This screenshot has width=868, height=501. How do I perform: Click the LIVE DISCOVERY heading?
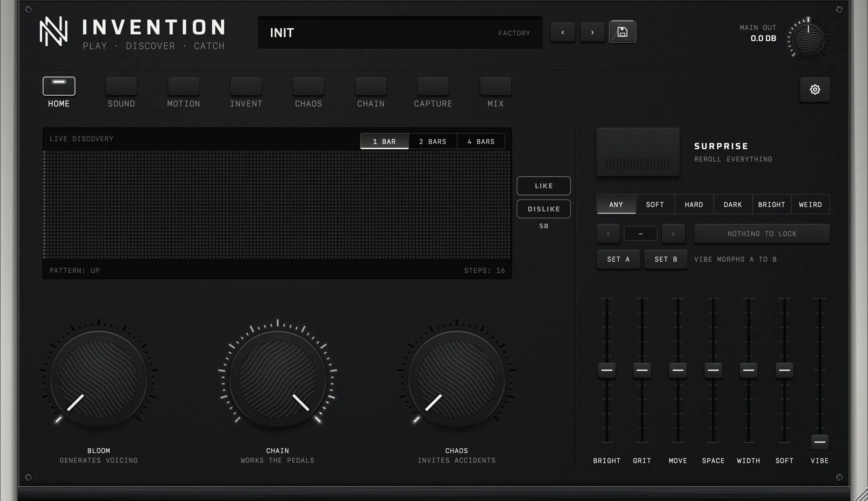81,139
